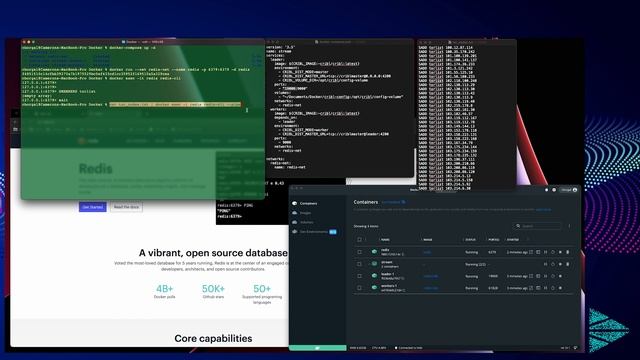Restart the stream stack
This screenshot has width=640, height=360.
point(553,264)
